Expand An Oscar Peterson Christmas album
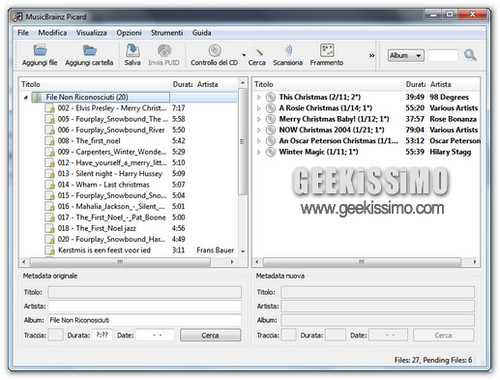 [258, 141]
